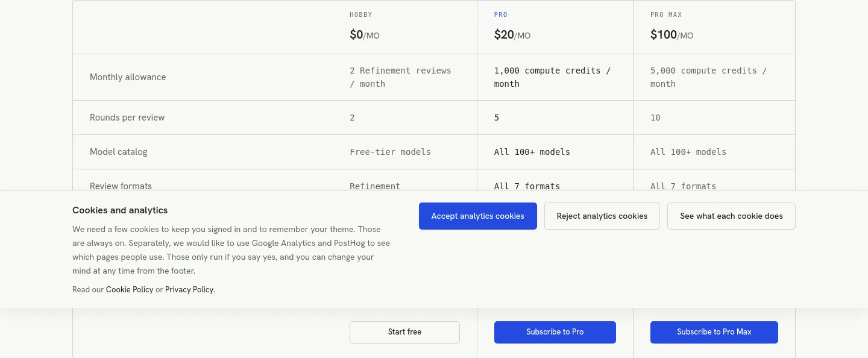This screenshot has width=868, height=358.
Task: Open the Cookie Policy link
Action: pyautogui.click(x=130, y=289)
